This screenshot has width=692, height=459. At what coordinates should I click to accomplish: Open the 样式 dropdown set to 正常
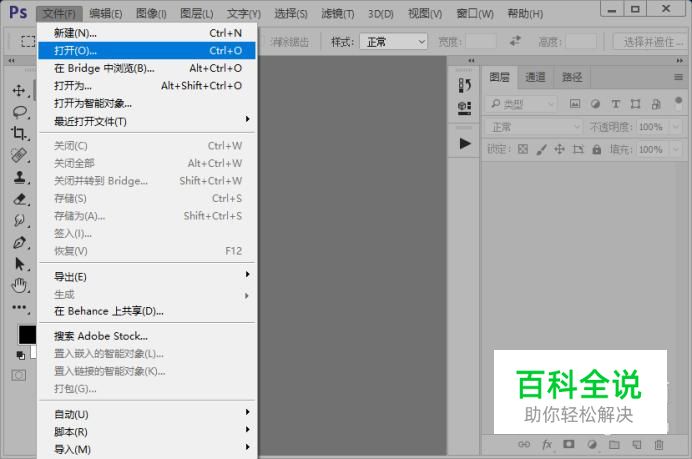pyautogui.click(x=393, y=41)
